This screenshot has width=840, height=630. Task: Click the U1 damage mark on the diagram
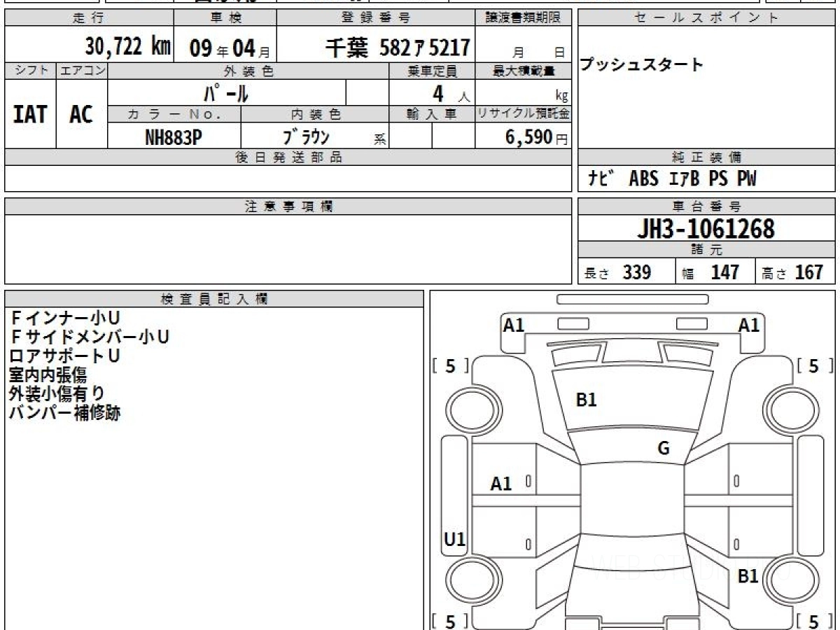[x=455, y=539]
